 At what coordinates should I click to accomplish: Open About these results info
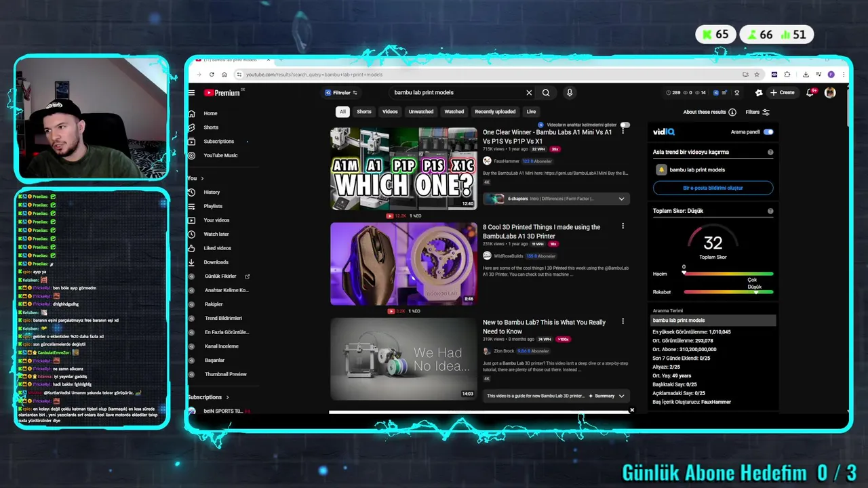[x=709, y=112]
